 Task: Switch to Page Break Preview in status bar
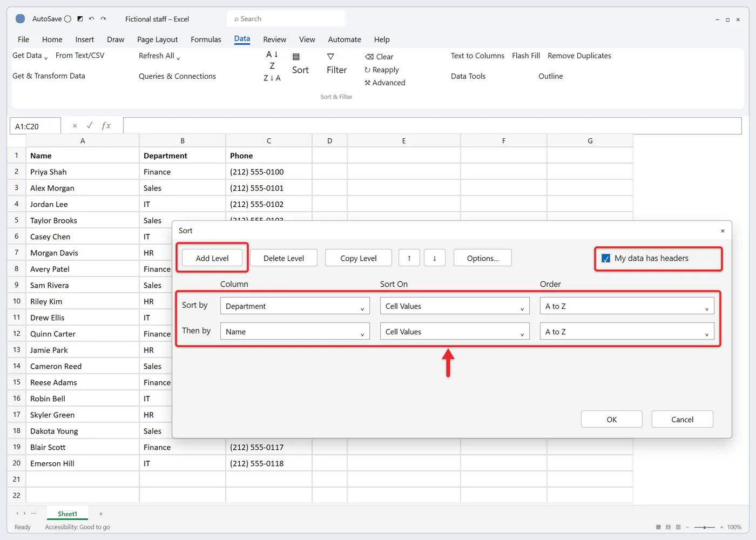point(678,527)
